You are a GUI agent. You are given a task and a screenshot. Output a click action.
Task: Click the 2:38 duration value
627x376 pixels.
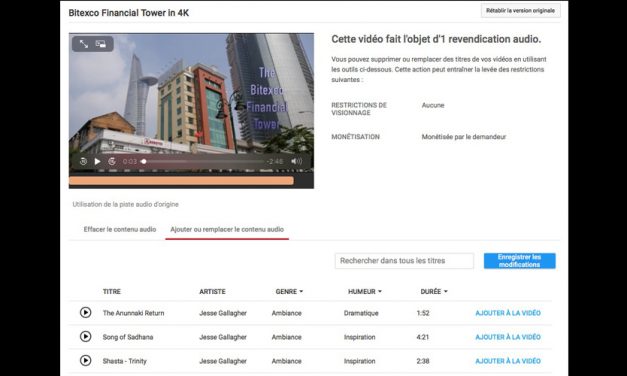(423, 361)
